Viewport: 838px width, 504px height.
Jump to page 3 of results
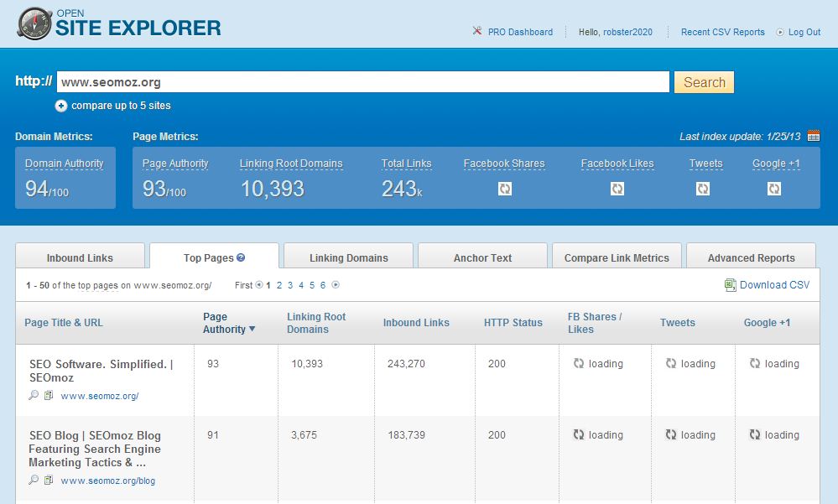click(x=290, y=285)
